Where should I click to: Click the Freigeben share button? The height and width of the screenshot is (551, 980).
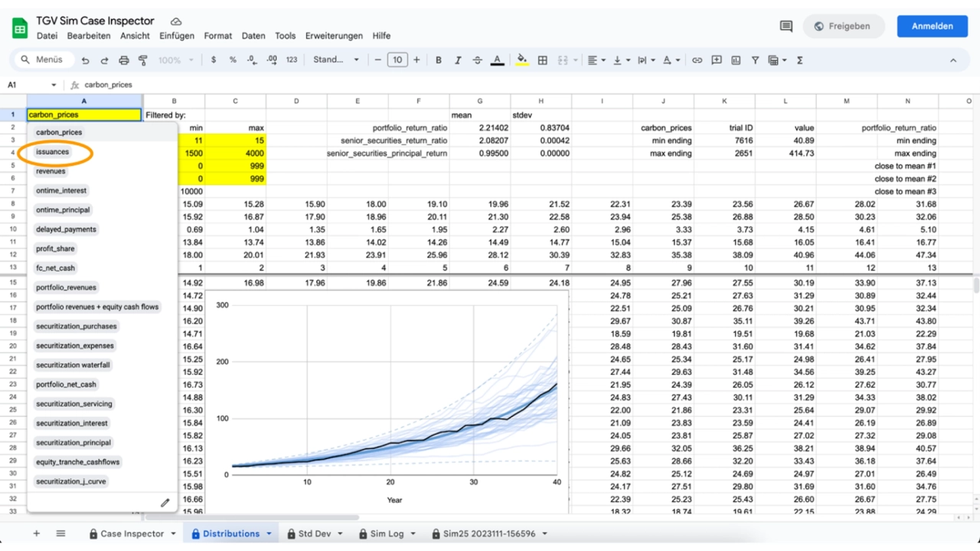pos(843,26)
